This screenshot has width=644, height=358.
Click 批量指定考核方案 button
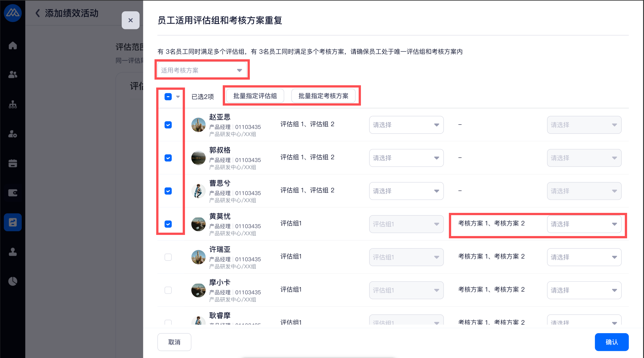323,96
